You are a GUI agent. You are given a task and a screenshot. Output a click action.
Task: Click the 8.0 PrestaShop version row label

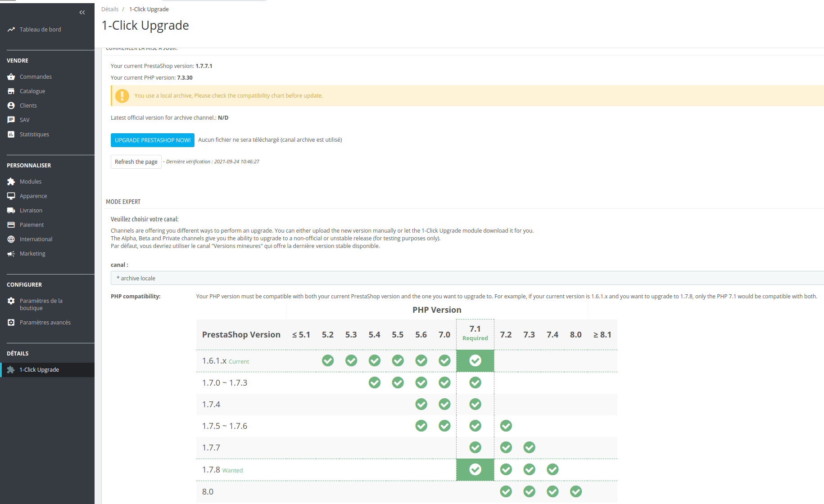[x=208, y=492]
